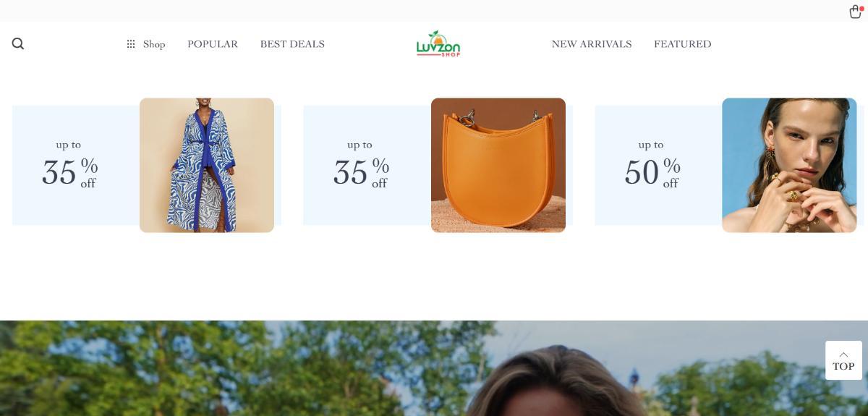The image size is (868, 416).
Task: Open the jewelry model product image
Action: click(789, 165)
